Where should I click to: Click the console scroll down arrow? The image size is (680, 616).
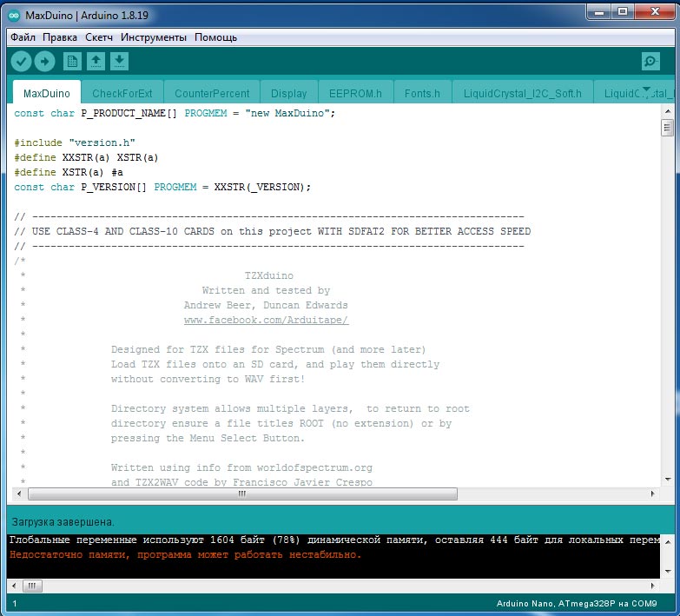point(668,572)
